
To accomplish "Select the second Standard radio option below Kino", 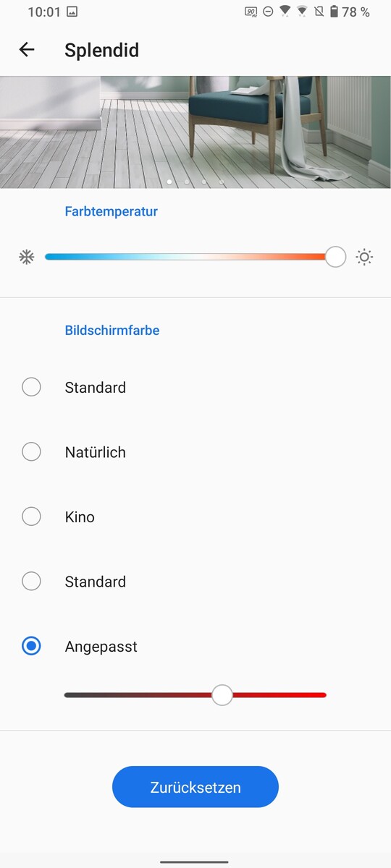I will (x=31, y=582).
